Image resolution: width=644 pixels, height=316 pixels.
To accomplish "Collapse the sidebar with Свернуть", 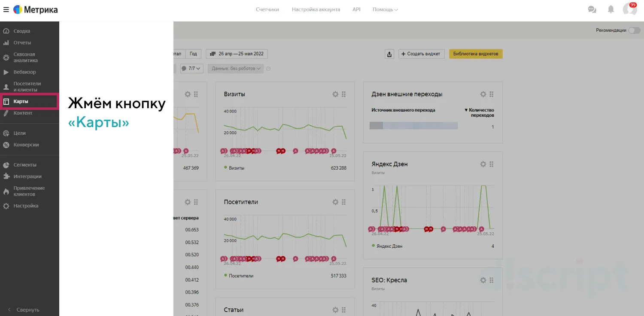I will (x=24, y=310).
